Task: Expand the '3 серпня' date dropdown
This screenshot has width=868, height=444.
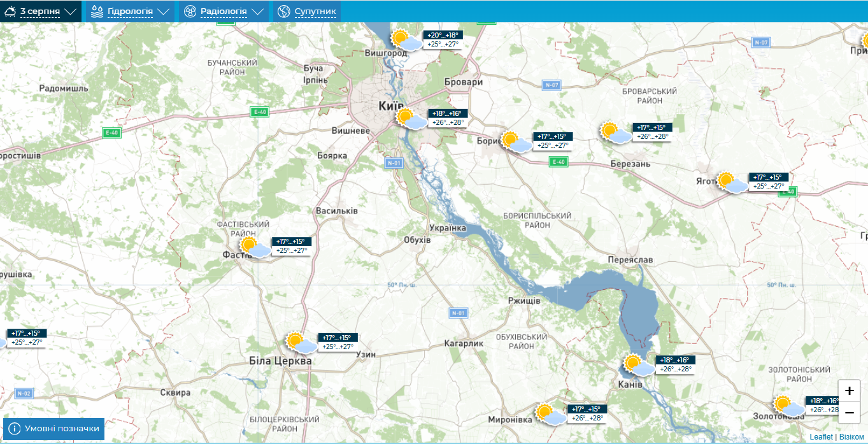Action: coord(41,11)
